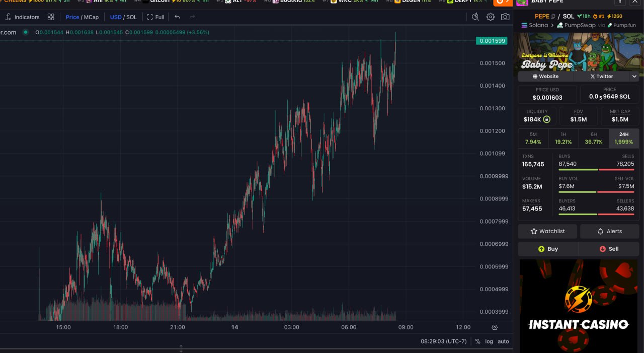Open chart settings gear icon
Screen dimensions: 644x353
click(x=491, y=17)
